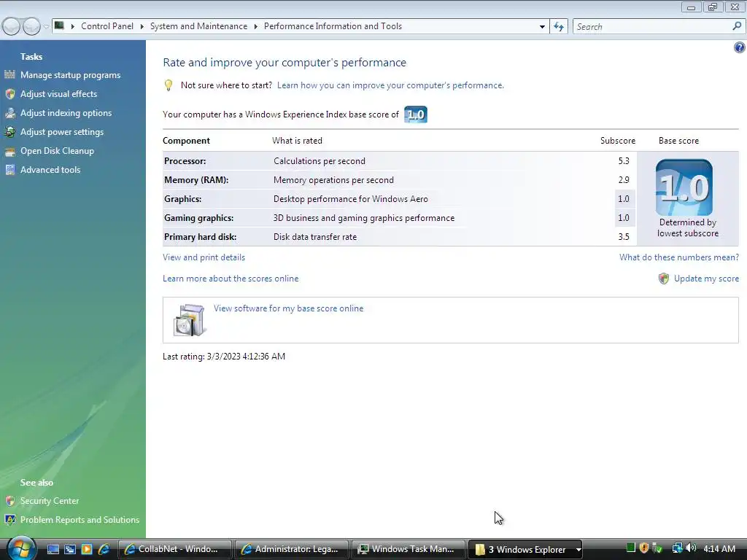
Task: Click the Forward navigation arrow button
Action: 31,26
